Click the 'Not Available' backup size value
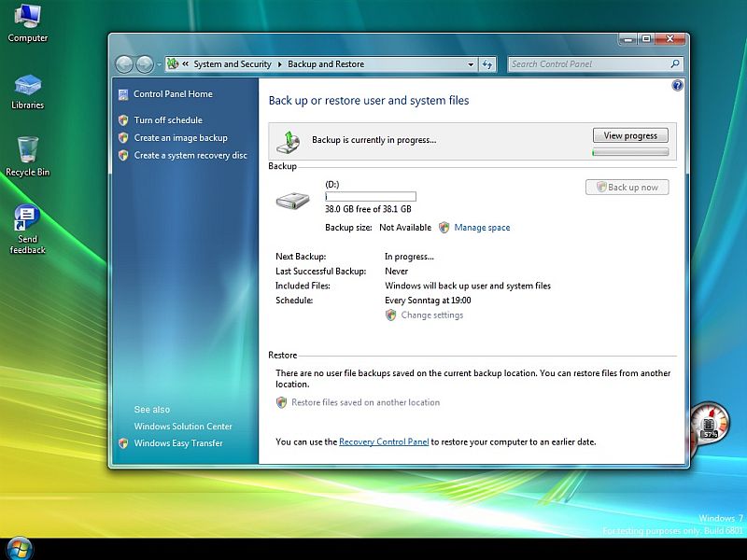 405,228
